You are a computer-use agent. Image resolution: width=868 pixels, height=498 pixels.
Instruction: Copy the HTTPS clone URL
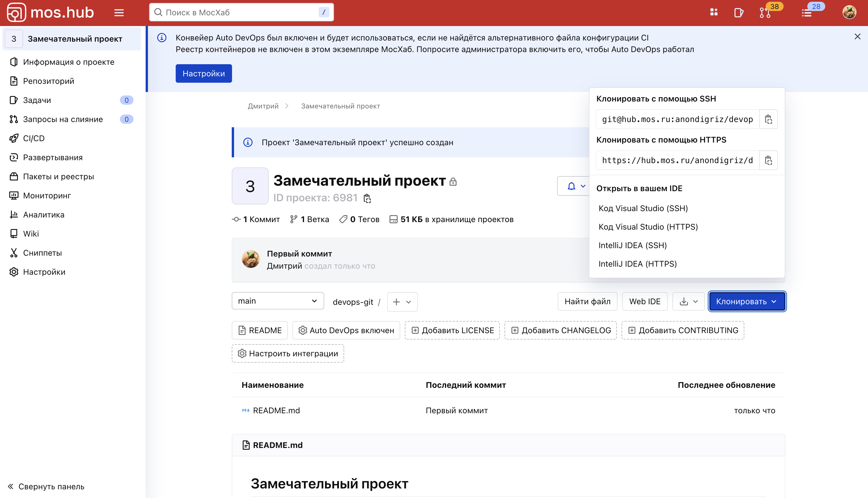pos(768,161)
